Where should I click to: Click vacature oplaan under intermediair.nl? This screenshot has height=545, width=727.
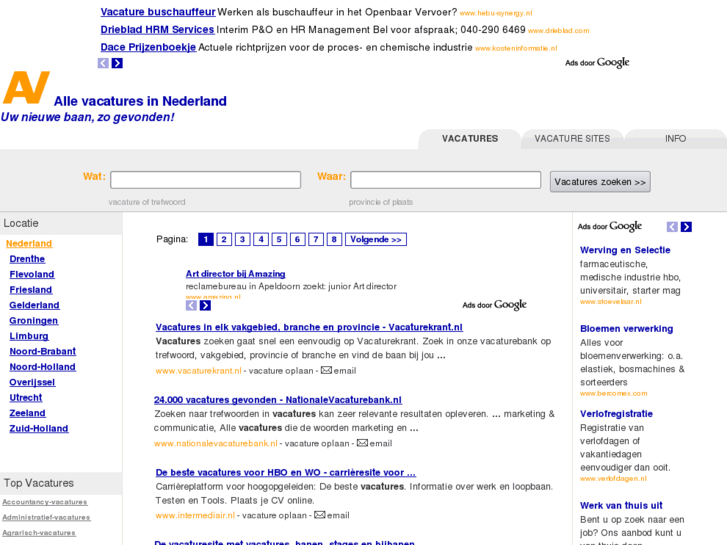click(x=274, y=515)
